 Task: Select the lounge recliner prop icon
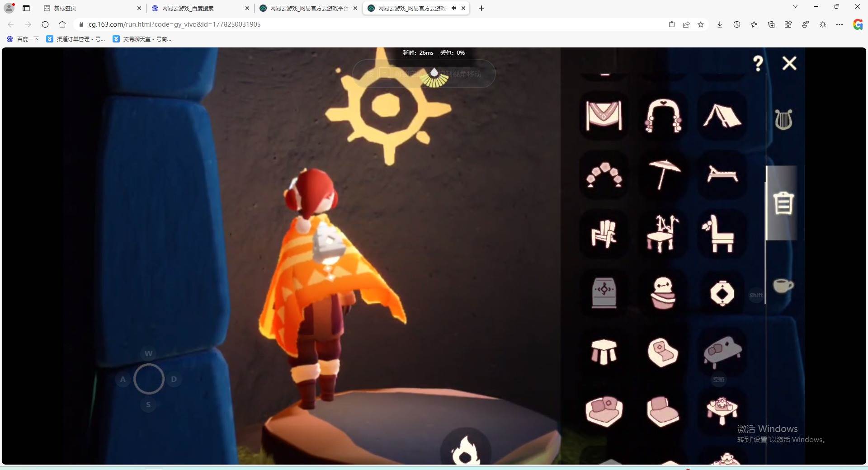point(722,175)
